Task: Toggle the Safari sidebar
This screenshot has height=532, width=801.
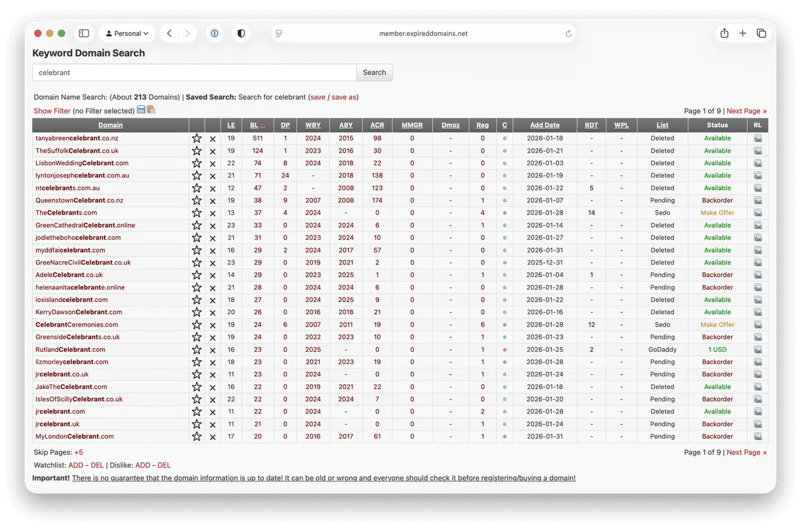Action: point(84,33)
